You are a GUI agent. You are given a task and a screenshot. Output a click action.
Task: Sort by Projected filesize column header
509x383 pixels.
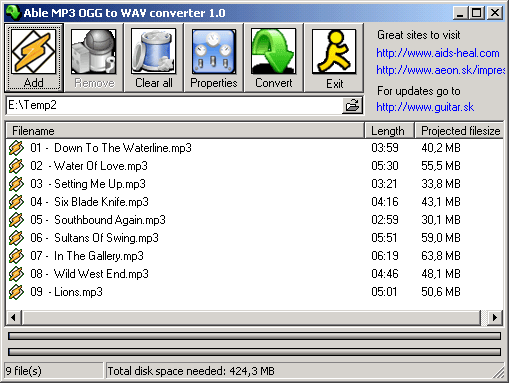[459, 131]
